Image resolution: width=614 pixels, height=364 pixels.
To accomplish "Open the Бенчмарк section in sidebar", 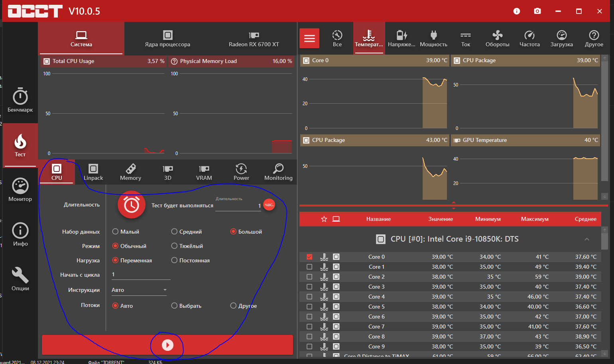I will [x=20, y=100].
